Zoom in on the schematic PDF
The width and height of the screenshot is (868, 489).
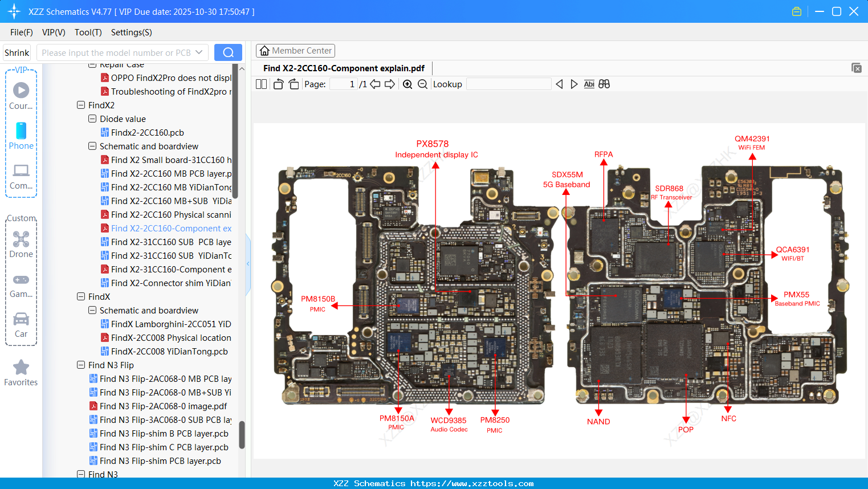point(407,84)
